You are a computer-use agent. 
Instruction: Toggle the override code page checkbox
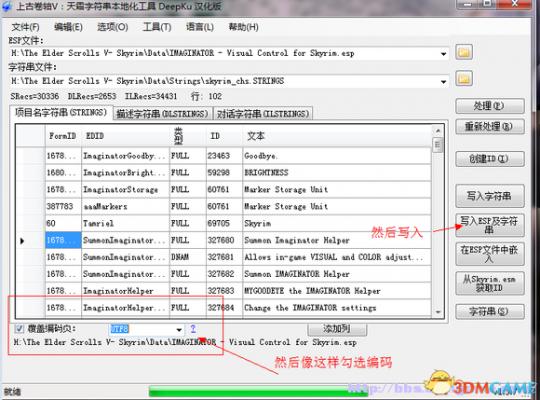pos(20,329)
